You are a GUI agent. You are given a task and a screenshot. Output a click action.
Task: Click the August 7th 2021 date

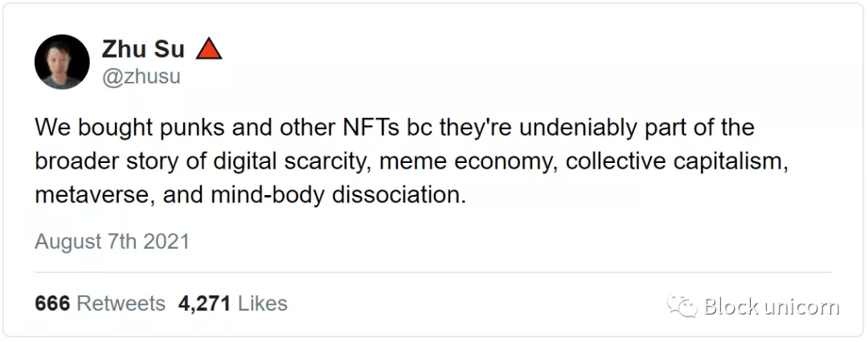coord(112,242)
